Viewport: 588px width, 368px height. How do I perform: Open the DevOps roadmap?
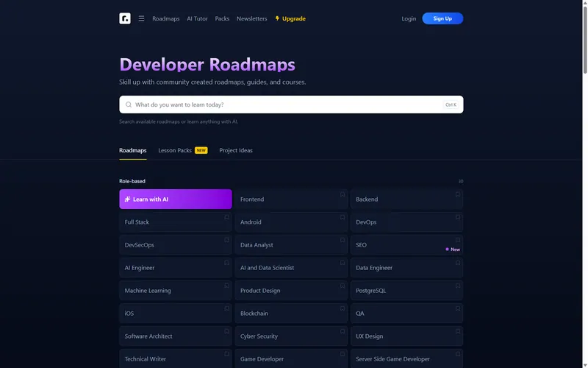pos(406,222)
